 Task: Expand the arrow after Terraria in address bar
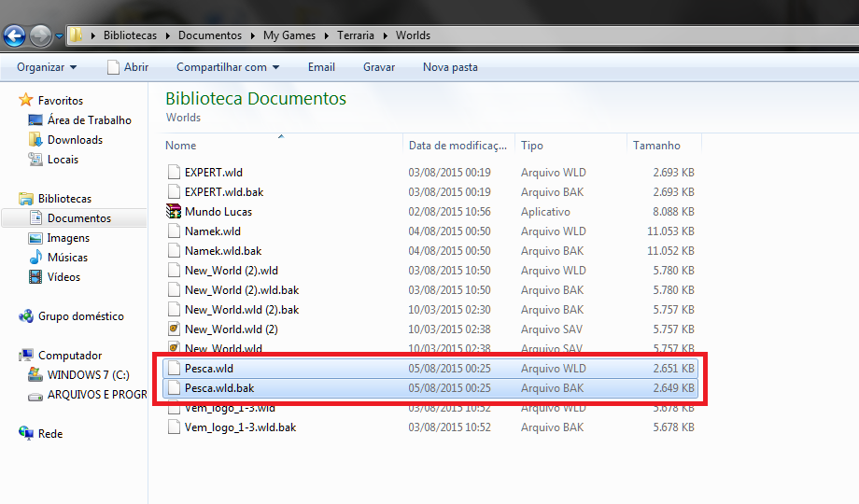tap(385, 35)
